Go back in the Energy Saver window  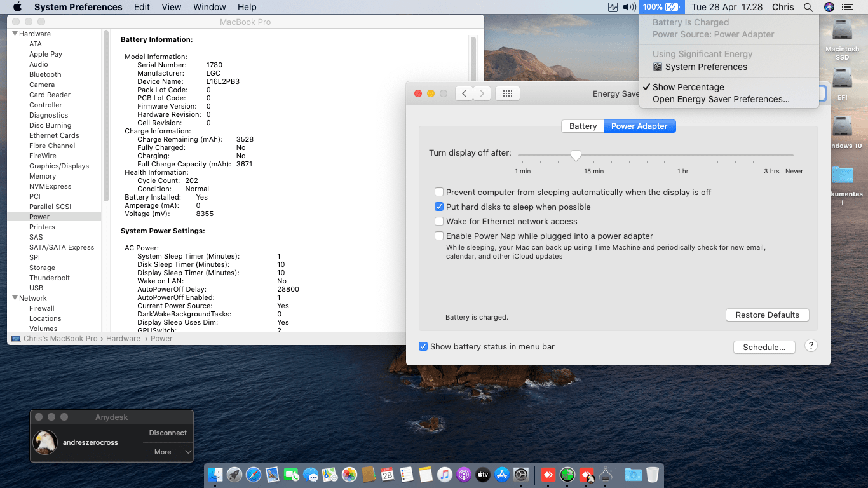coord(465,93)
